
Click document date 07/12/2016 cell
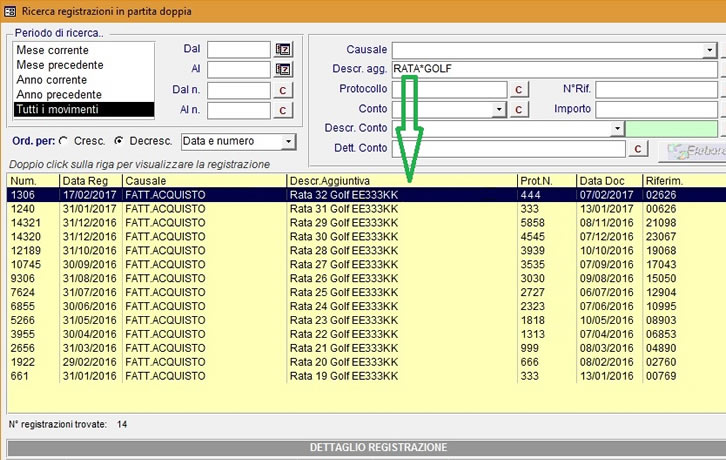coord(607,237)
